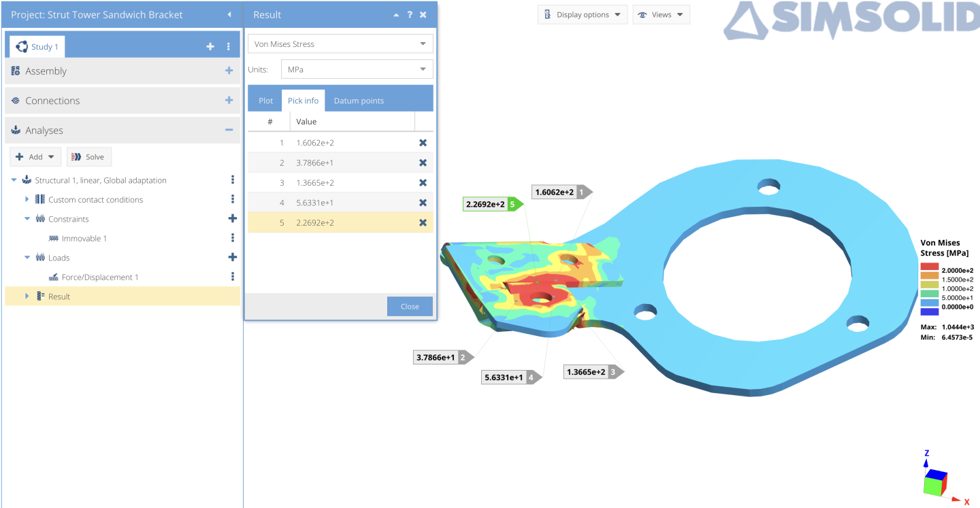Click the Solve button
The width and height of the screenshot is (980, 508).
pyautogui.click(x=88, y=157)
